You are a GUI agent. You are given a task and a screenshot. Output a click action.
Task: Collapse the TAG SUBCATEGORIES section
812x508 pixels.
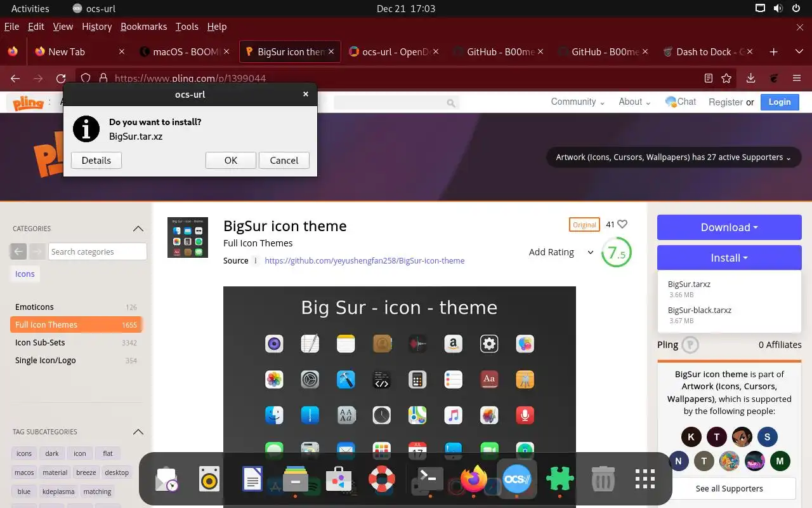[138, 432]
